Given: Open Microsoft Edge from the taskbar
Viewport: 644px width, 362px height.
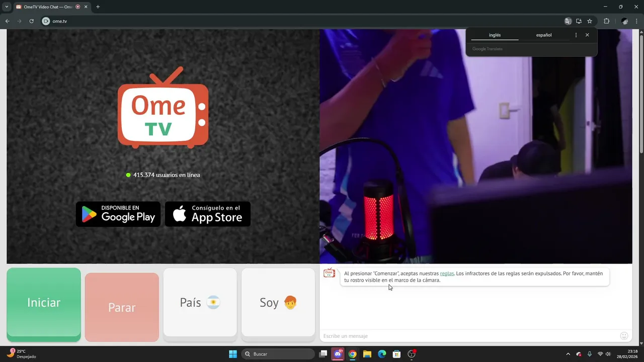Looking at the screenshot, I should tap(382, 354).
